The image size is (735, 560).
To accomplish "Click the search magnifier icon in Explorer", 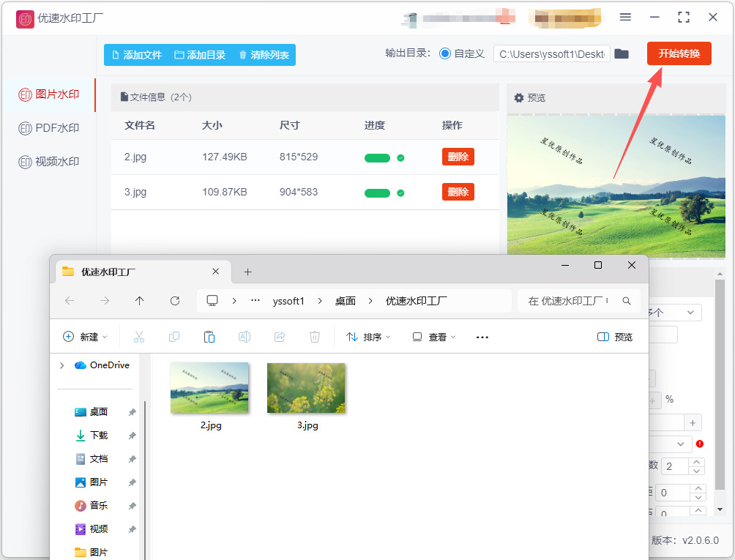I will (626, 301).
